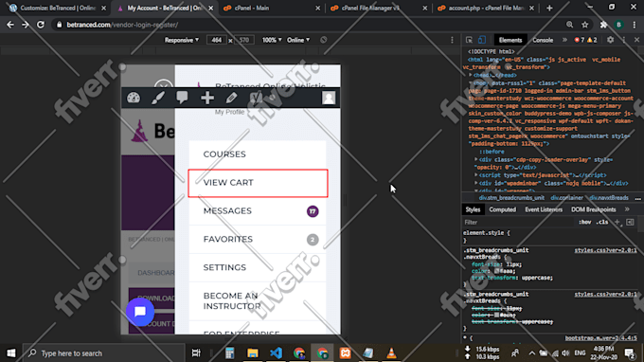644x362 pixels.
Task: Switch to Customize: BeTranced browser tab
Action: tap(58, 8)
